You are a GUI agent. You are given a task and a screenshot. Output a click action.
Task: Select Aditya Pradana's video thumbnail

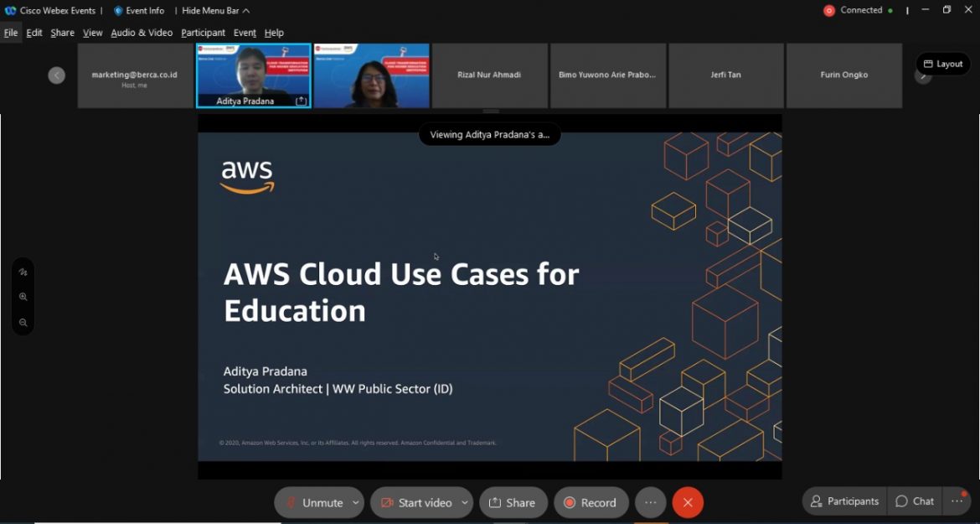[254, 75]
